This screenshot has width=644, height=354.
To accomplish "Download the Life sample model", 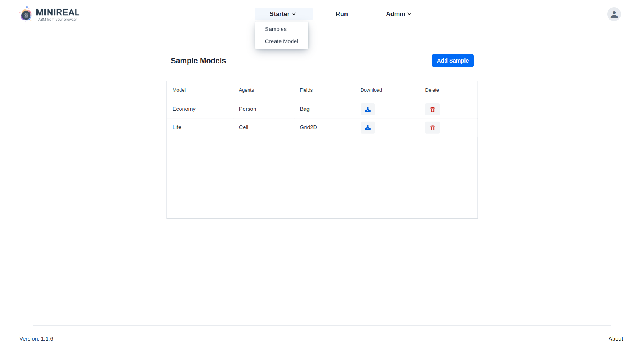I will 367,128.
